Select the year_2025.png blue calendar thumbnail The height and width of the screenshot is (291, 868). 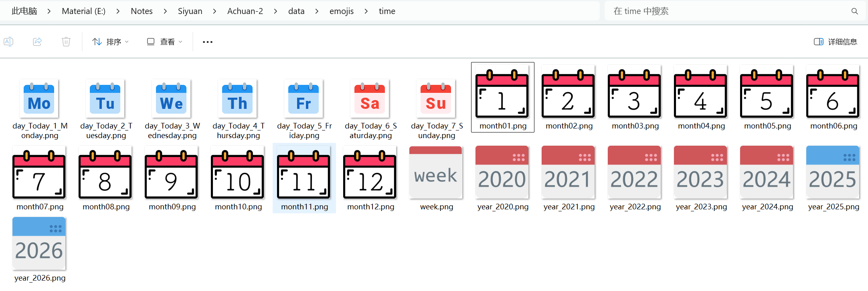pyautogui.click(x=833, y=173)
